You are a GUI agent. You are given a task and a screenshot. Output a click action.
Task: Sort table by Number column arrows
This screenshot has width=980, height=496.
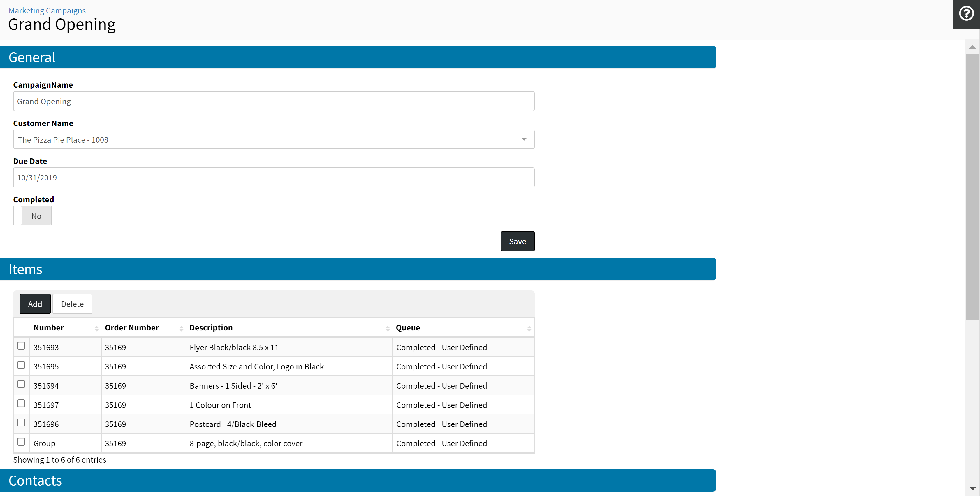coord(97,328)
